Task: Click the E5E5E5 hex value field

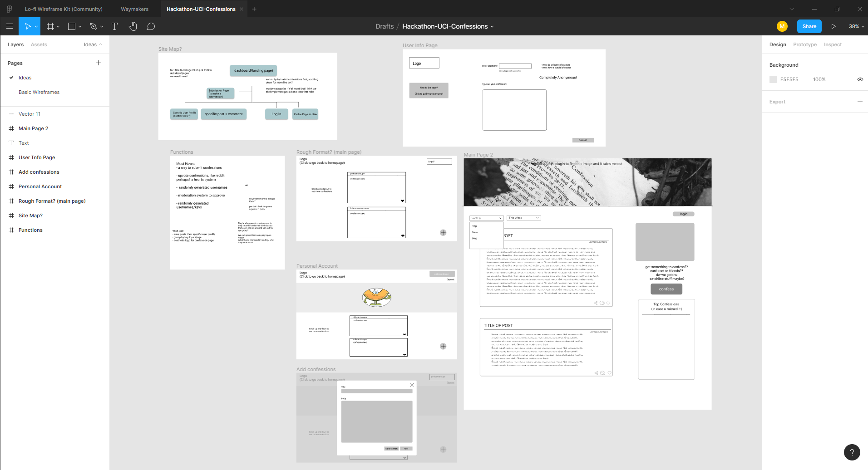Action: point(789,79)
